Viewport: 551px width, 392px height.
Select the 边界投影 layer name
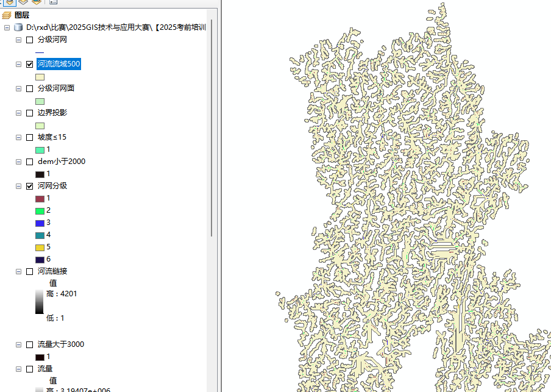point(52,113)
